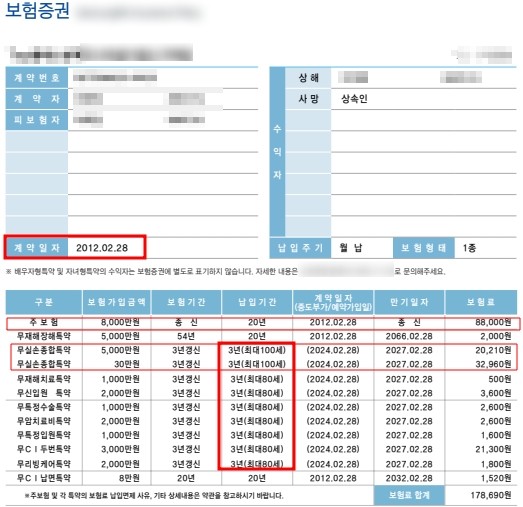Click the 보험료 합계 total label
Viewport: 523px width, 507px height.
point(409,495)
